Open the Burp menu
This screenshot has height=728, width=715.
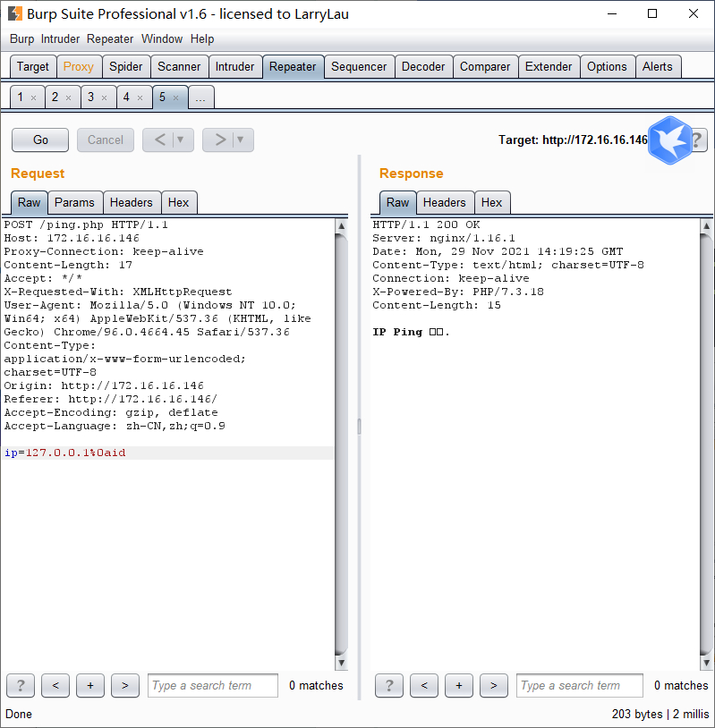[x=21, y=39]
